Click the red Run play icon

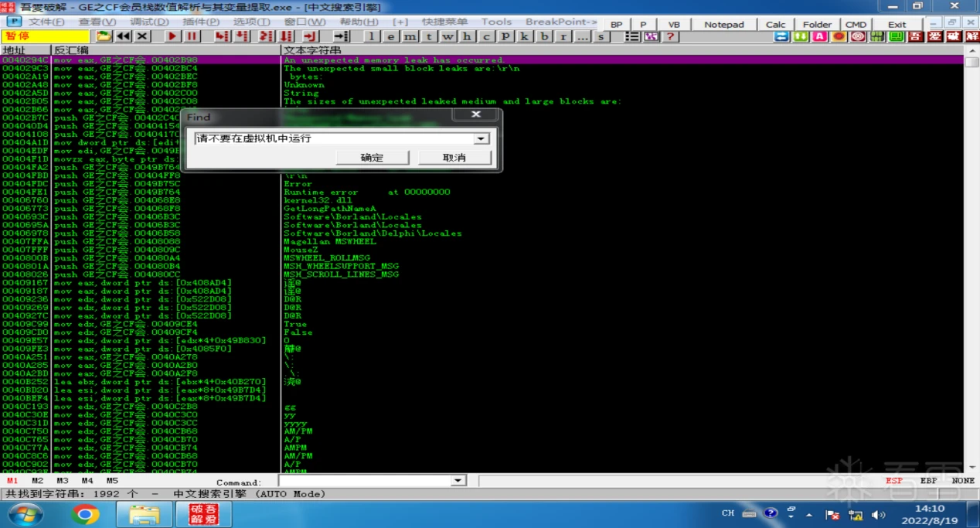click(x=172, y=36)
